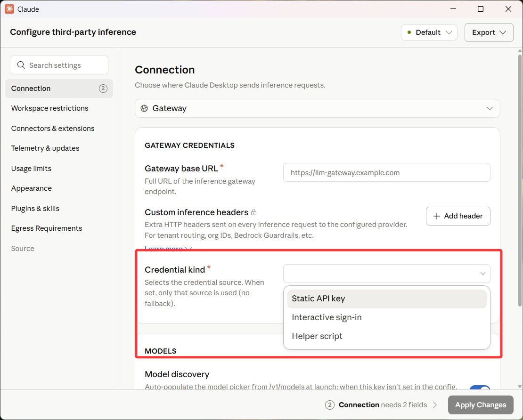
Task: Switch to Usage limits section
Action: pyautogui.click(x=59, y=169)
